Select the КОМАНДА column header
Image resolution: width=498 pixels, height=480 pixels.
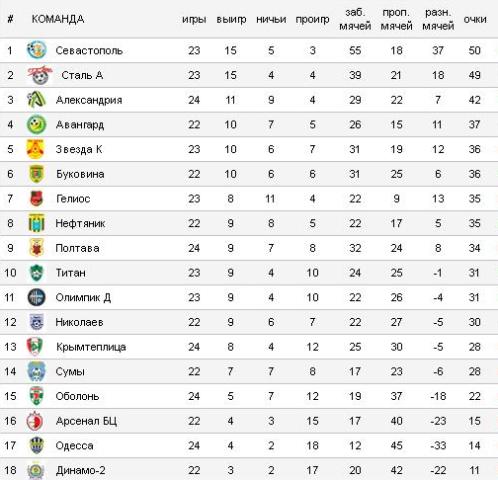pyautogui.click(x=58, y=19)
